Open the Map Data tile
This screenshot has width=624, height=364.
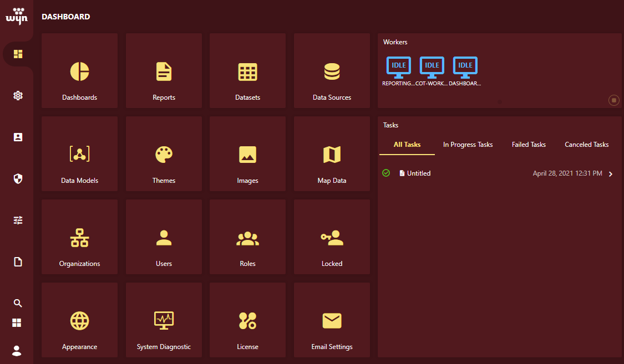click(332, 153)
